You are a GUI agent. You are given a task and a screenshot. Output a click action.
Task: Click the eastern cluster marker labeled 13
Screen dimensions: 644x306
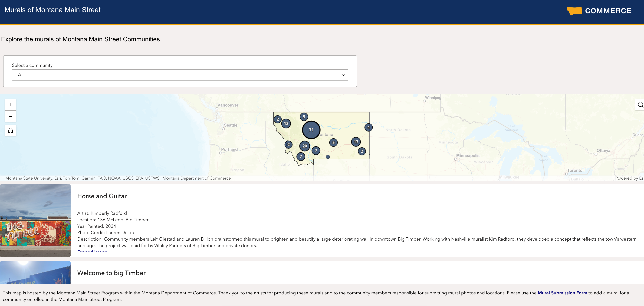click(356, 142)
